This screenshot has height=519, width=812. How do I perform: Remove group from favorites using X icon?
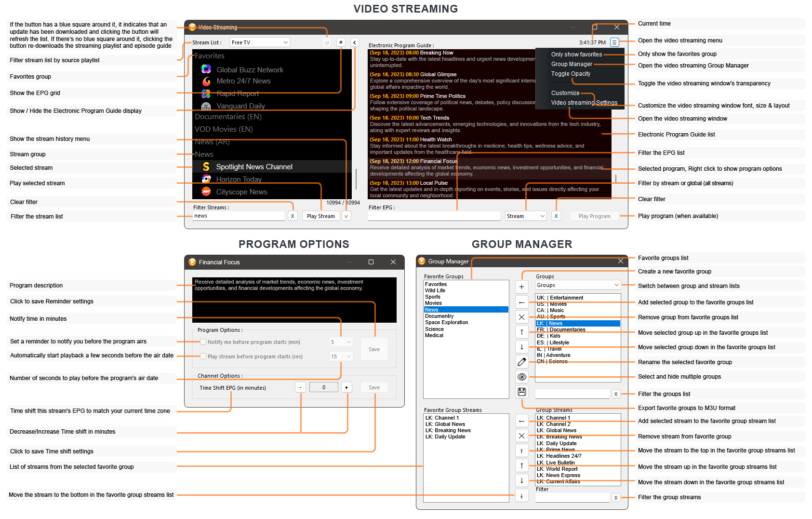point(521,317)
